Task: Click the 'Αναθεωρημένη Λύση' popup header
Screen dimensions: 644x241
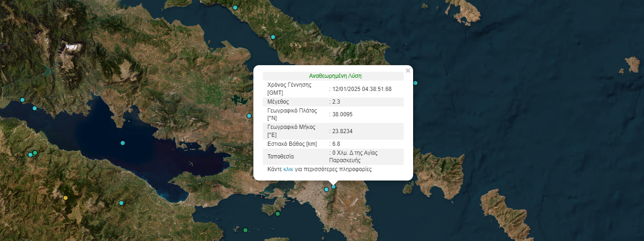Action: pos(335,75)
